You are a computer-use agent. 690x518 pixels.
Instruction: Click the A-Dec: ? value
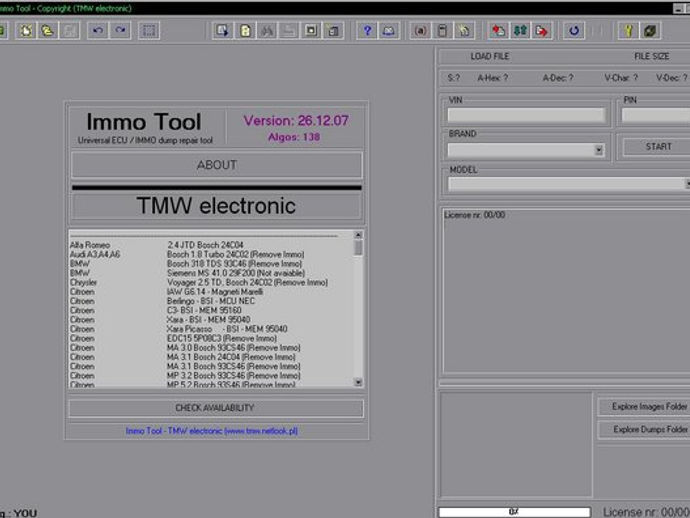click(558, 78)
